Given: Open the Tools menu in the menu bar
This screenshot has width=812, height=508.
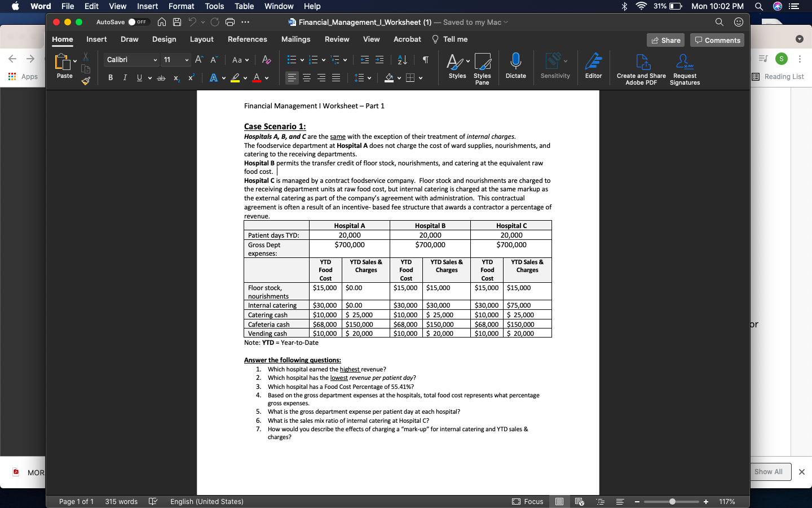Looking at the screenshot, I should tap(214, 6).
